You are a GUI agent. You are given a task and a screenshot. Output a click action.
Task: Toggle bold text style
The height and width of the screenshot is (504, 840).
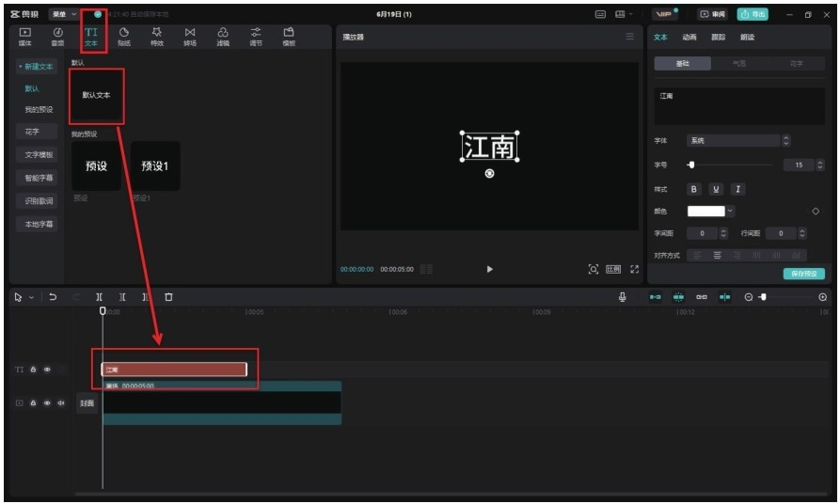[694, 189]
